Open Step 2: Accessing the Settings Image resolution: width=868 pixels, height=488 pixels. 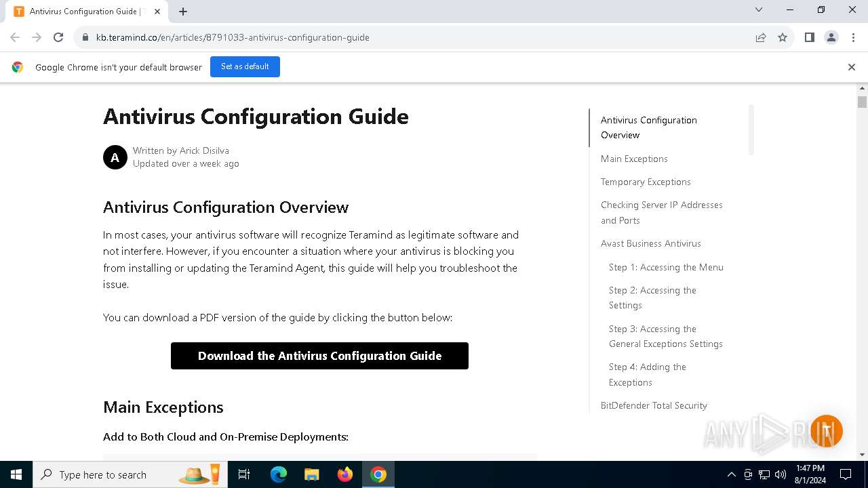[x=652, y=298]
